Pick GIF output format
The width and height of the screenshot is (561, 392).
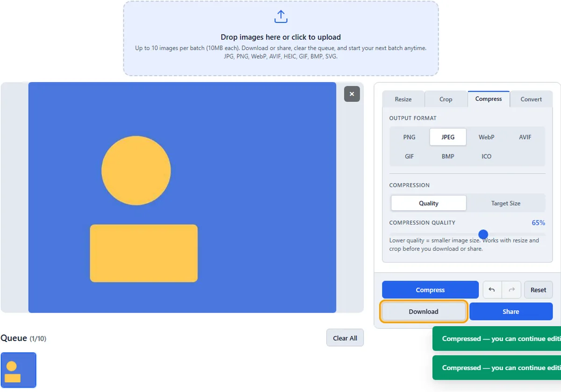(410, 157)
